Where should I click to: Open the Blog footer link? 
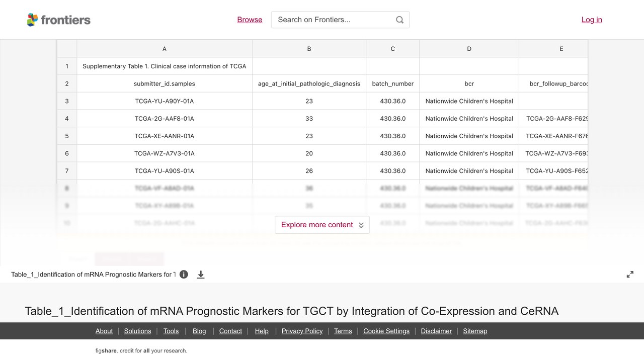point(199,331)
